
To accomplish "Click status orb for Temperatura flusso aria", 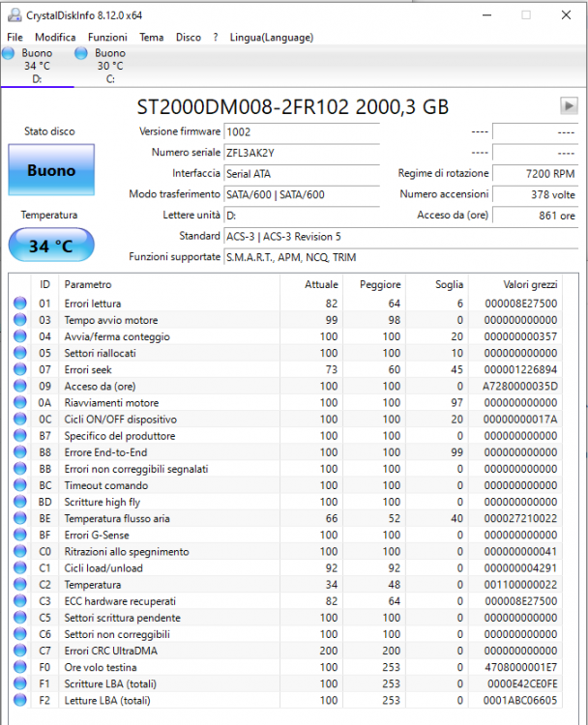I will coord(20,518).
